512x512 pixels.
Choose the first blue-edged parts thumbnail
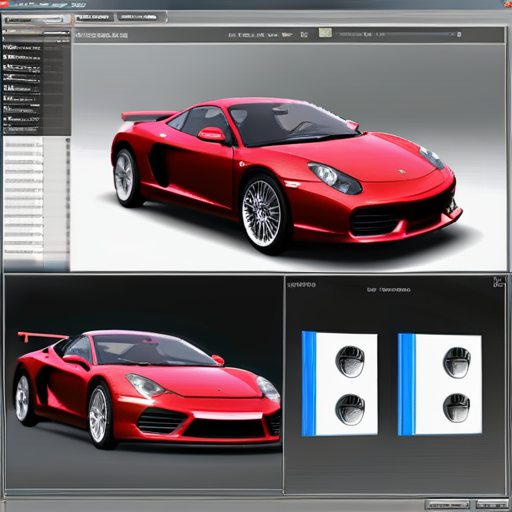pos(340,383)
